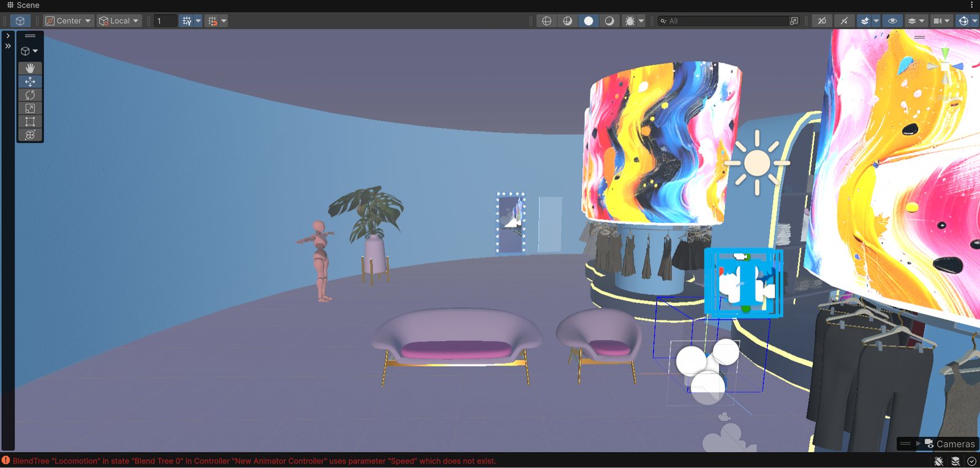Select the Rect tool
This screenshot has height=468, width=980.
pos(30,121)
